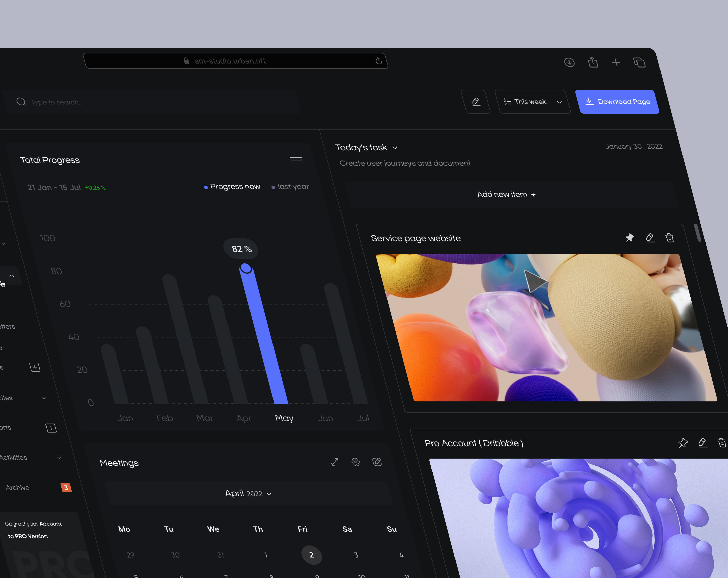Select the Mar label on chart
Image resolution: width=728 pixels, height=578 pixels.
tap(204, 418)
